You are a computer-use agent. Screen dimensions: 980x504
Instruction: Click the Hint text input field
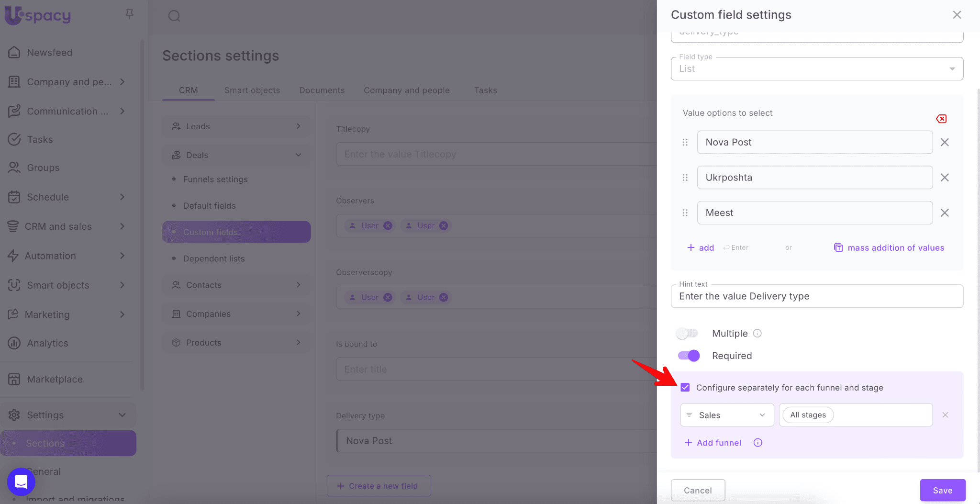(817, 296)
